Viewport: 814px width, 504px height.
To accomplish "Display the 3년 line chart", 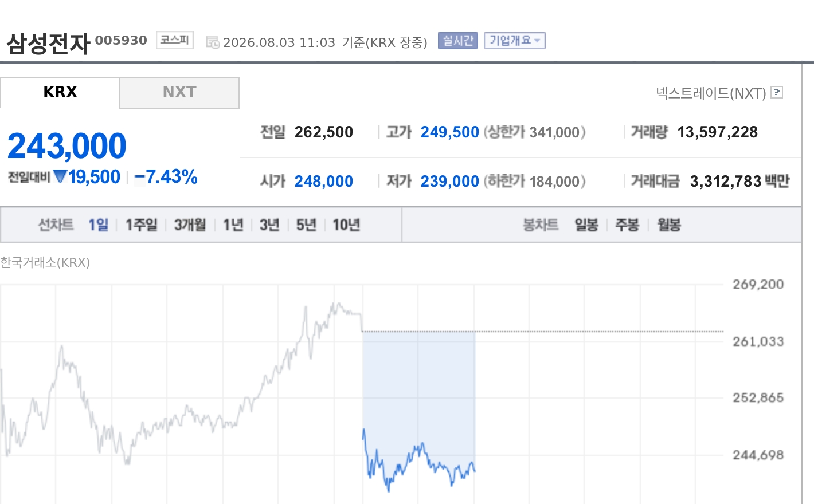I will (269, 225).
